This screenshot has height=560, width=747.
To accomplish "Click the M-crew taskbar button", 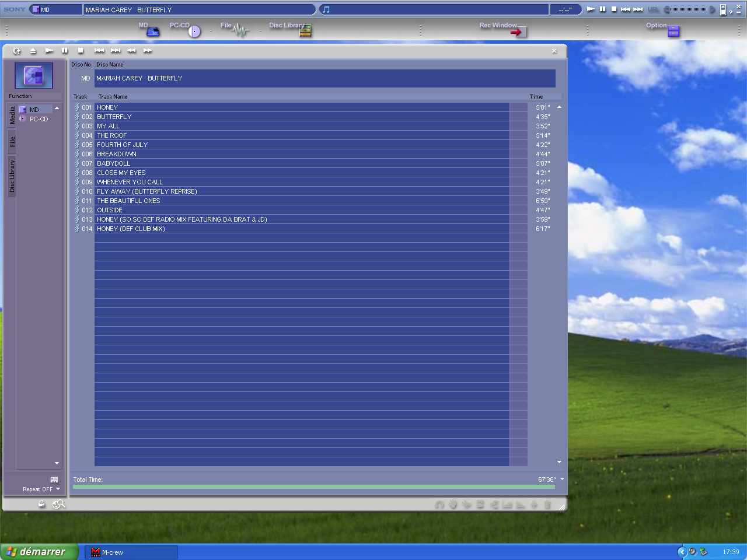I will coord(131,552).
